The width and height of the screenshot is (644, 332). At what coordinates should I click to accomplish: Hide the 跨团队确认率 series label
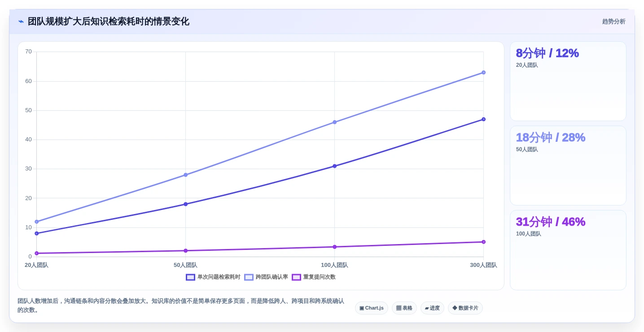272,277
